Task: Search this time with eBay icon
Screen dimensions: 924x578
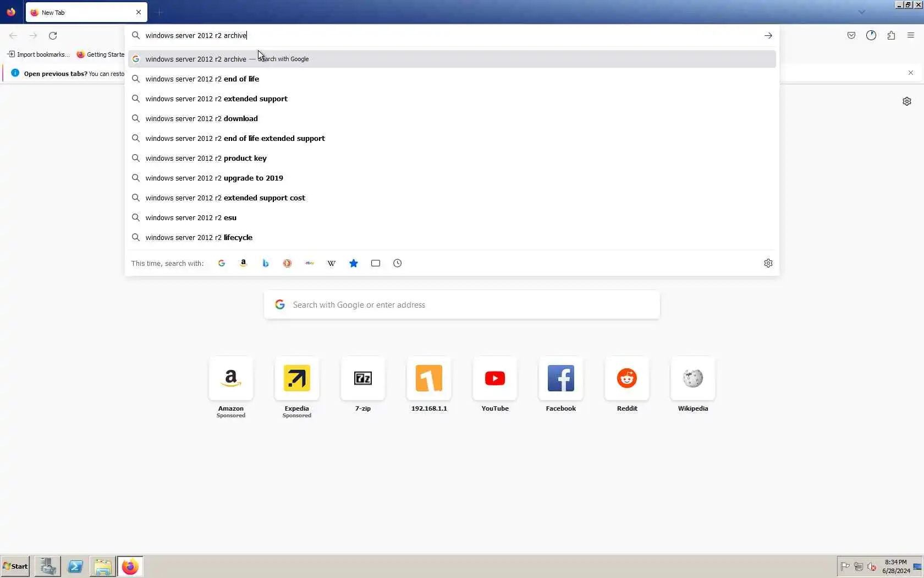Action: coord(310,263)
